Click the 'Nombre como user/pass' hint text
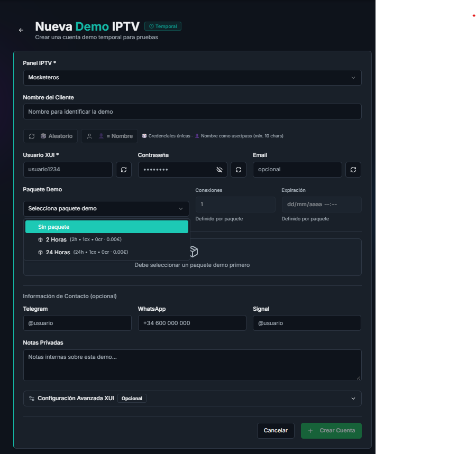This screenshot has height=454, width=476. (242, 136)
